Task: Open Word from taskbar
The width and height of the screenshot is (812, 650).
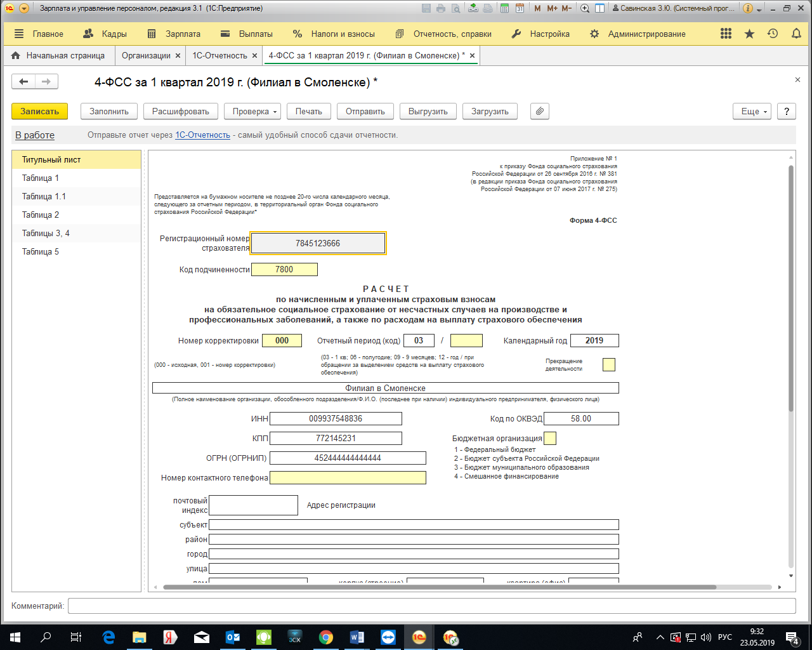Action: point(357,637)
